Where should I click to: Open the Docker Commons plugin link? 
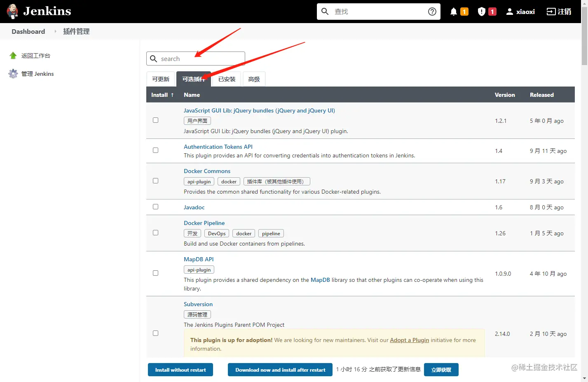[x=207, y=171]
